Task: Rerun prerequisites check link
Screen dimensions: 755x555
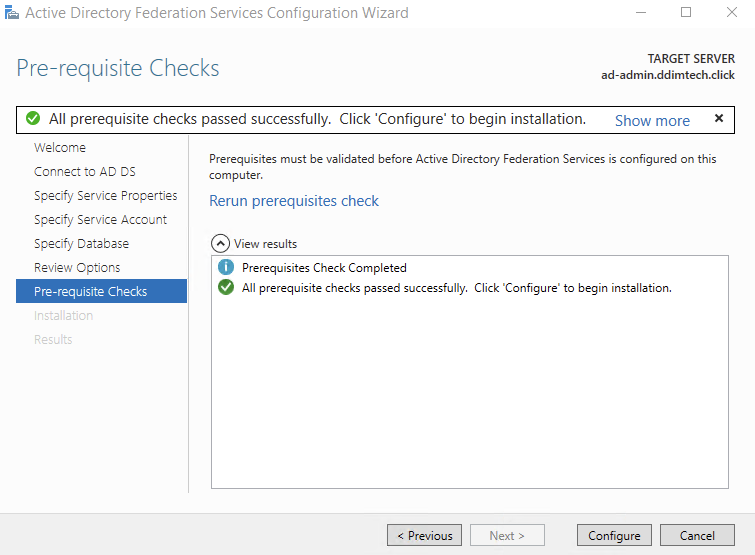Action: tap(294, 201)
